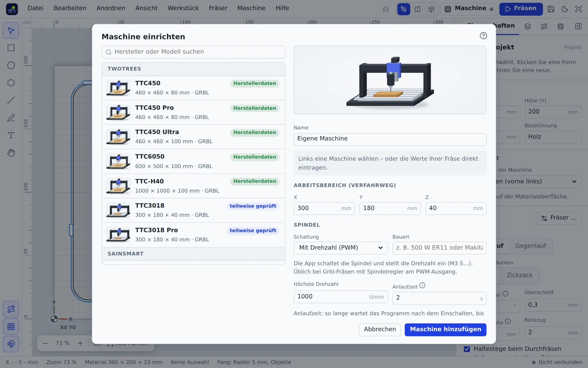
Task: Click Maschine hinzufügen button
Action: tap(445, 330)
